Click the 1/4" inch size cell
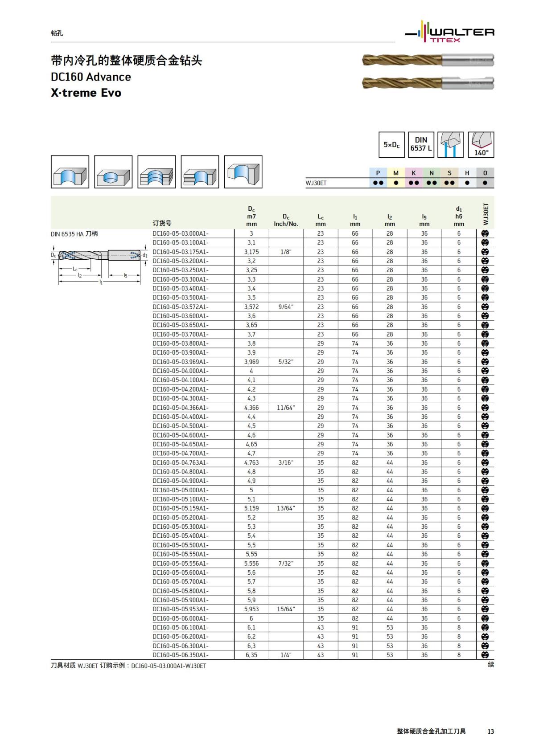535x756 pixels. point(286,655)
